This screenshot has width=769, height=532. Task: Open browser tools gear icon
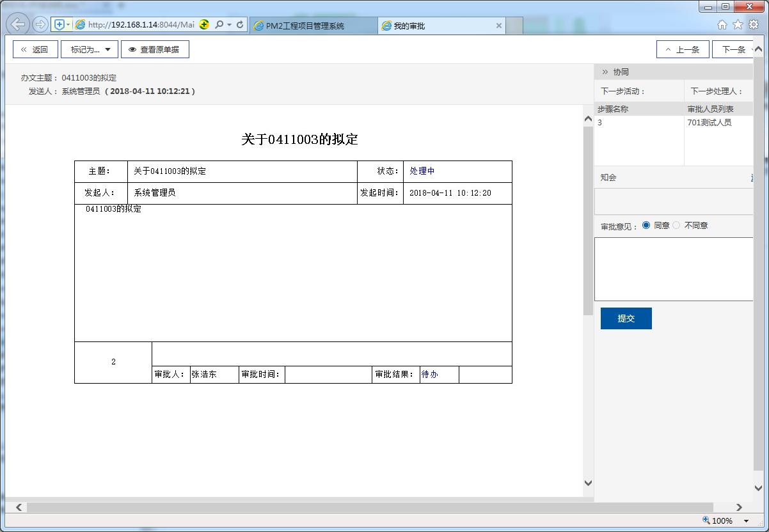point(753,25)
